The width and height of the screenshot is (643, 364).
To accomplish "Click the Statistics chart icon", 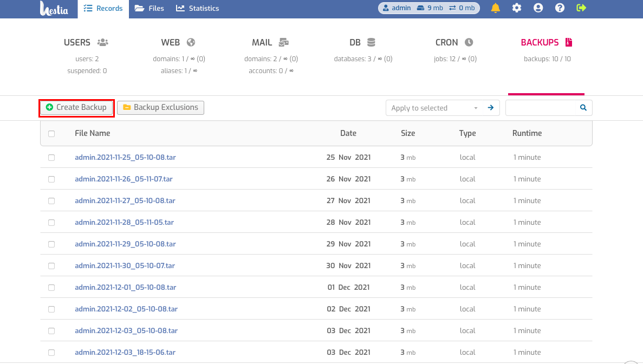I will (x=180, y=8).
